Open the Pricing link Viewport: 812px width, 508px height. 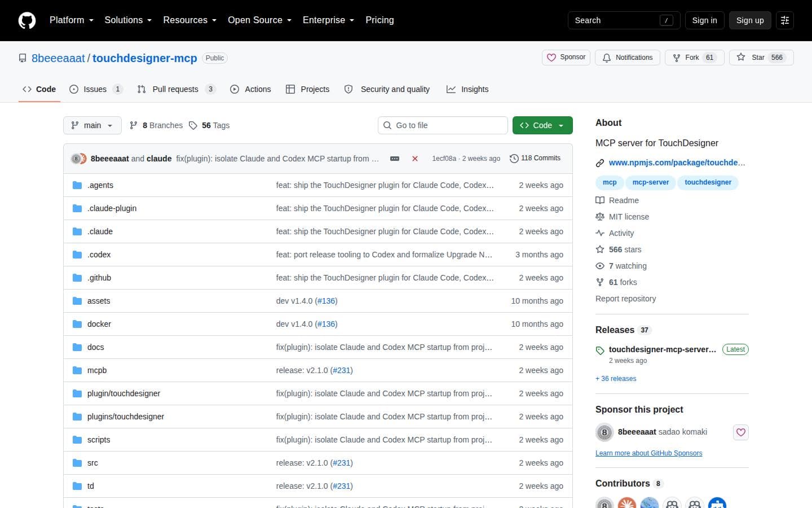point(379,20)
